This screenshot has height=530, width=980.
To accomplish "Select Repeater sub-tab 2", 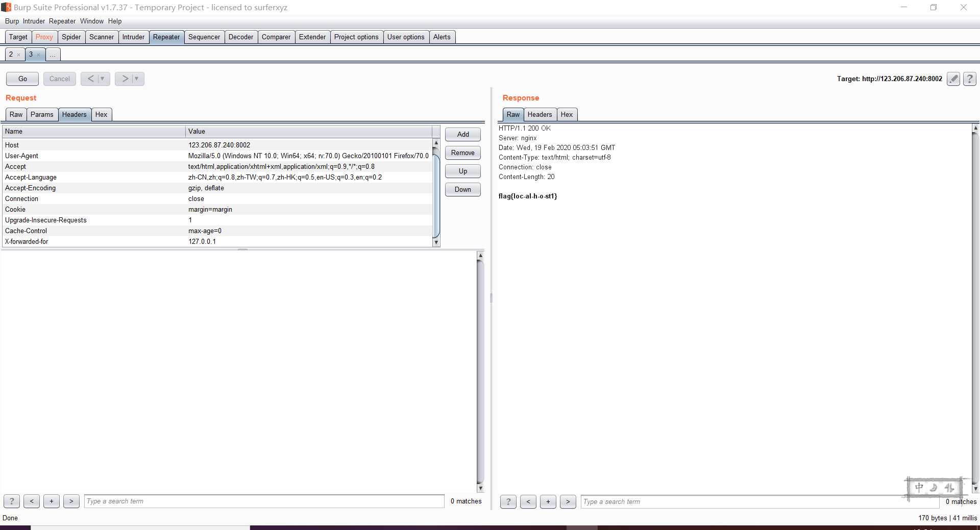I will (11, 54).
